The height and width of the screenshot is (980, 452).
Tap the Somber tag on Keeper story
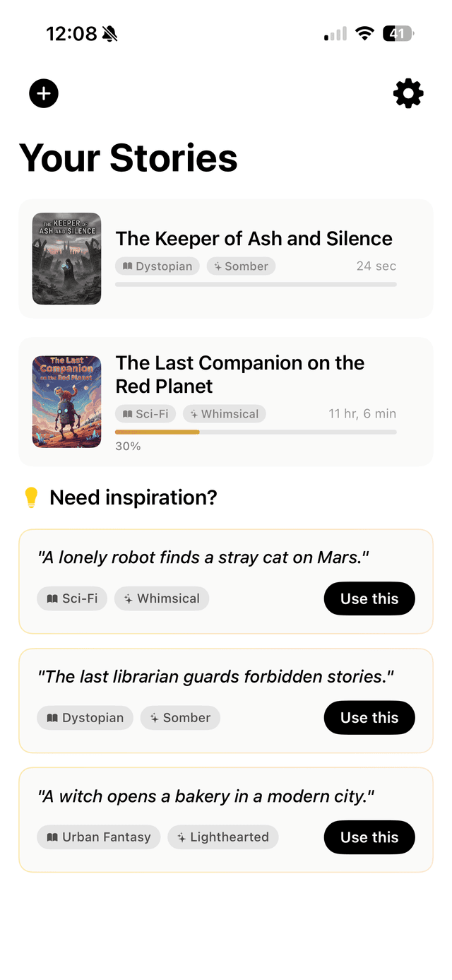(x=241, y=266)
